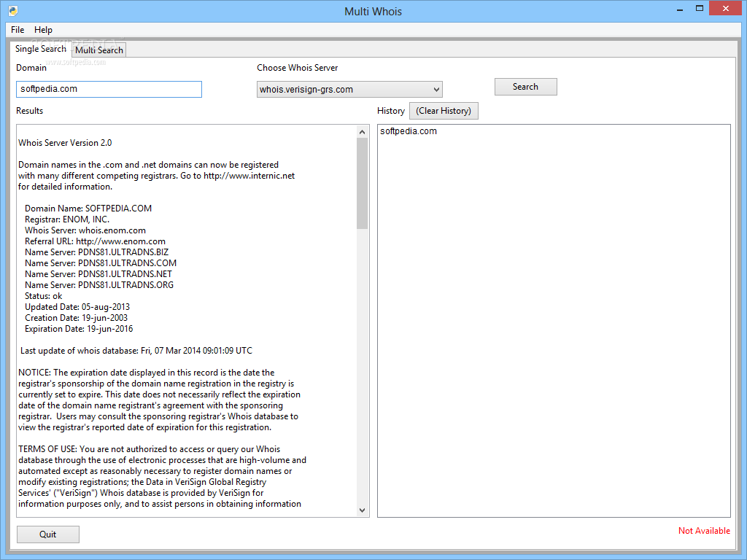Image resolution: width=747 pixels, height=560 pixels.
Task: Click the 'Creation Date: 19-jun-2003' line
Action: (x=76, y=318)
